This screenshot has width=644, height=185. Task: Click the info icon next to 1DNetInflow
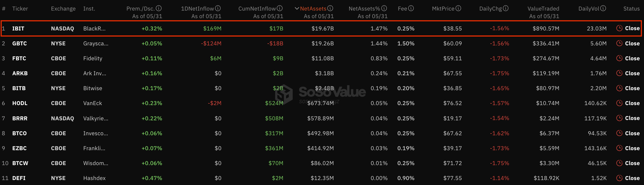coord(218,8)
